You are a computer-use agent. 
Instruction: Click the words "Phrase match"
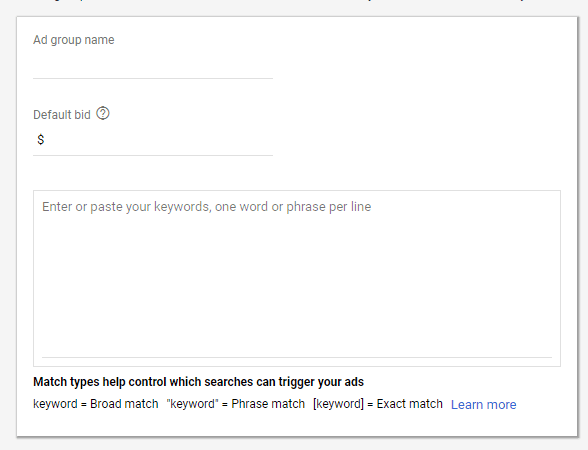268,404
